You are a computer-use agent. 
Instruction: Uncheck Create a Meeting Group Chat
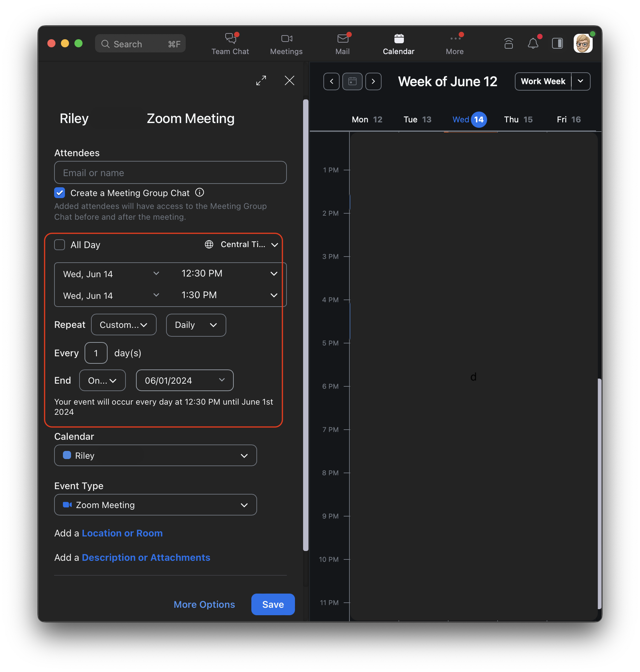pyautogui.click(x=60, y=193)
